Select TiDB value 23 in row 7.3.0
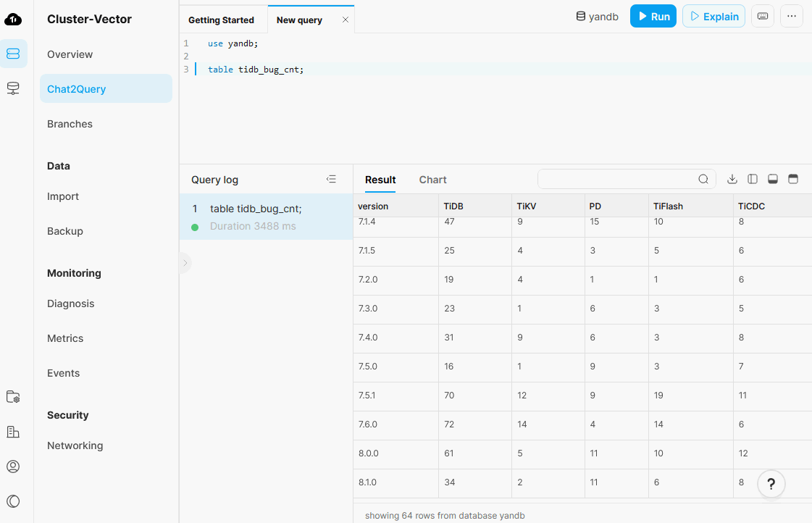Image resolution: width=812 pixels, height=523 pixels. click(x=475, y=309)
